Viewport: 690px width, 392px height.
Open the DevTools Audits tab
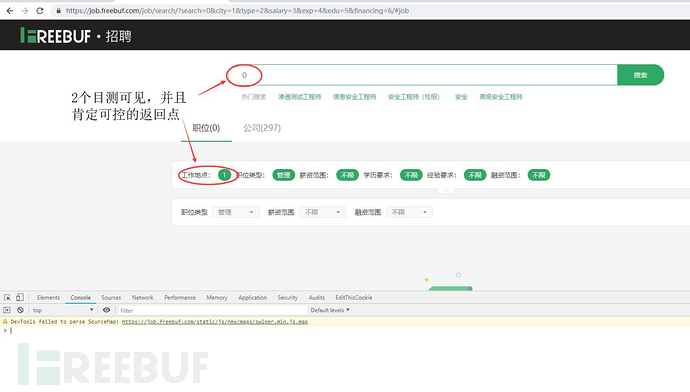[x=316, y=298]
